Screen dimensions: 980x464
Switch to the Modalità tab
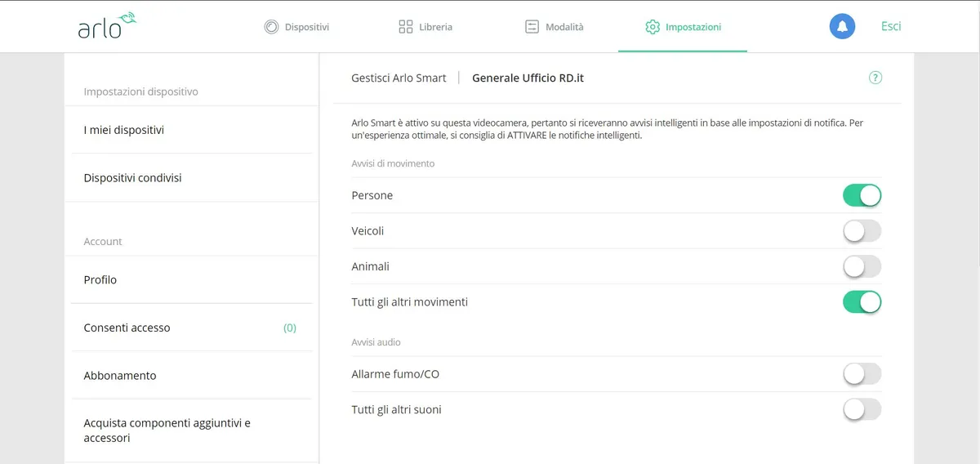(555, 27)
